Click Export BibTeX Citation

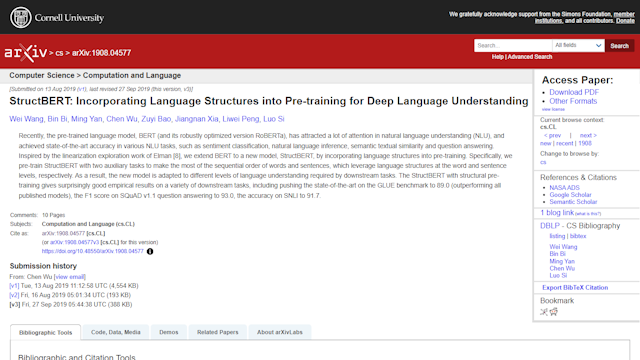click(575, 287)
